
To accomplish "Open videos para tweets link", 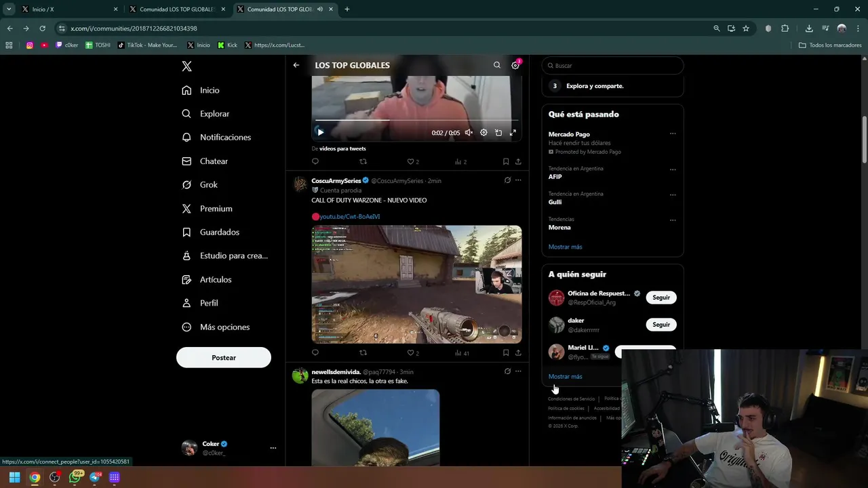I will tap(342, 148).
